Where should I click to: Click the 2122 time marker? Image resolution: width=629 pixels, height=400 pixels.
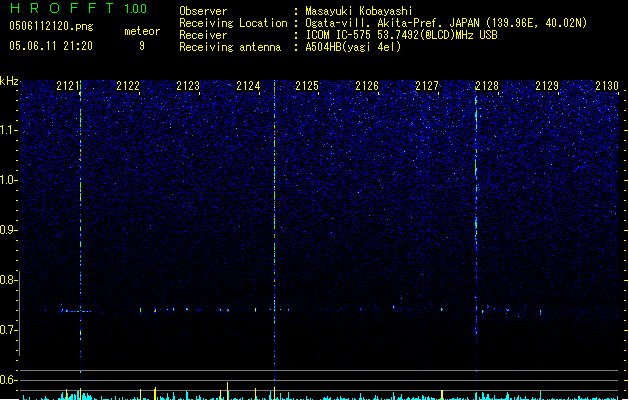128,86
